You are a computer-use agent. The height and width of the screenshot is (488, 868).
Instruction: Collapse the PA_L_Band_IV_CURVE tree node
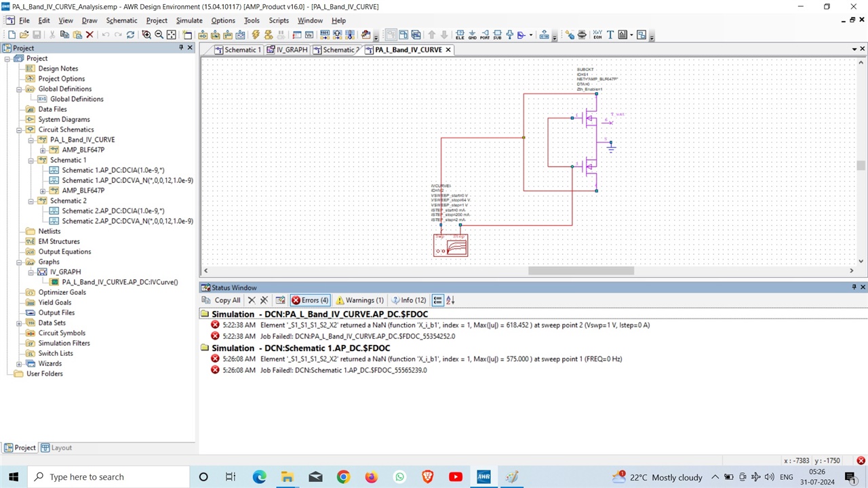[x=31, y=140]
